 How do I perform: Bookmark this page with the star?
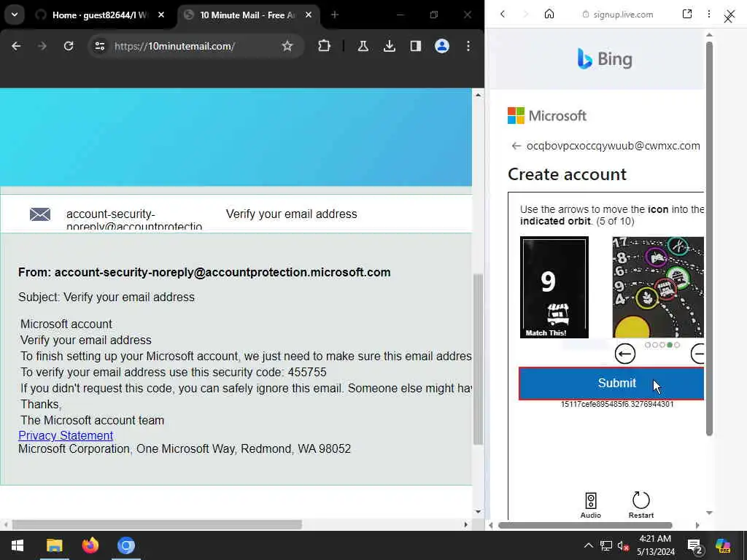point(287,46)
